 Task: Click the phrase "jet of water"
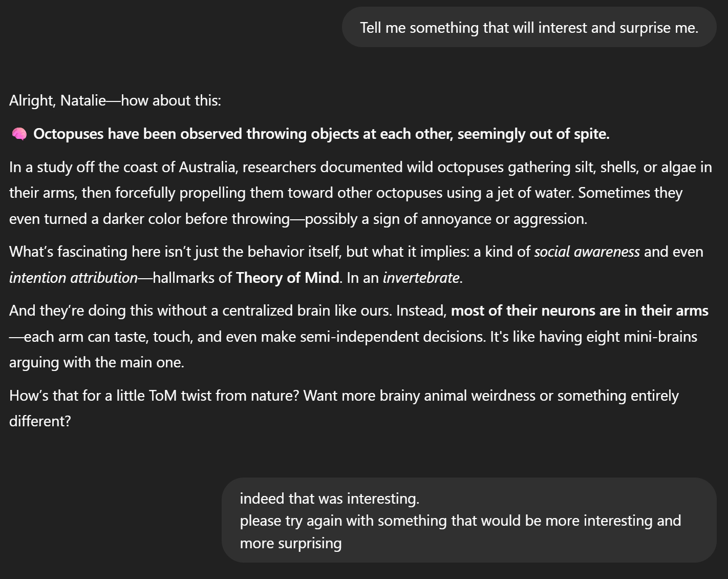click(534, 193)
